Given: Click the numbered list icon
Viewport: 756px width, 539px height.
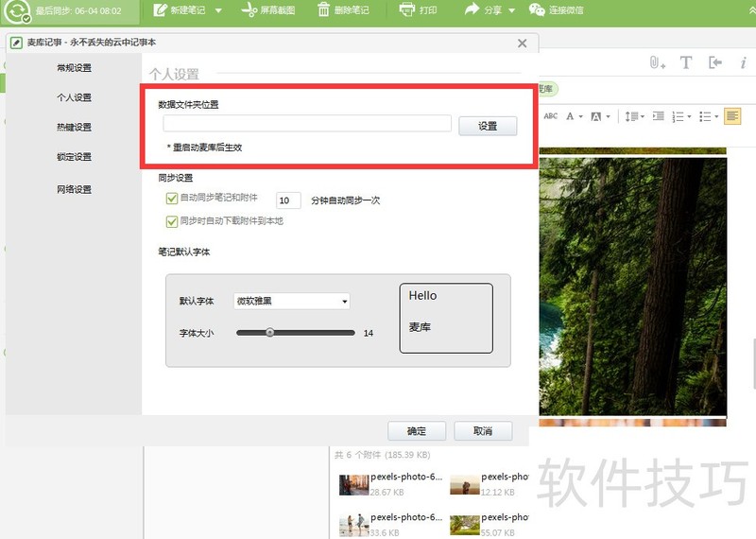Looking at the screenshot, I should [x=678, y=116].
